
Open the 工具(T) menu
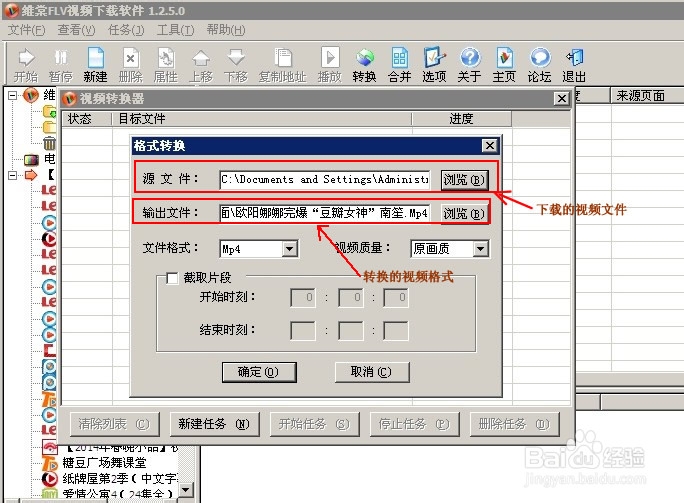pyautogui.click(x=175, y=30)
